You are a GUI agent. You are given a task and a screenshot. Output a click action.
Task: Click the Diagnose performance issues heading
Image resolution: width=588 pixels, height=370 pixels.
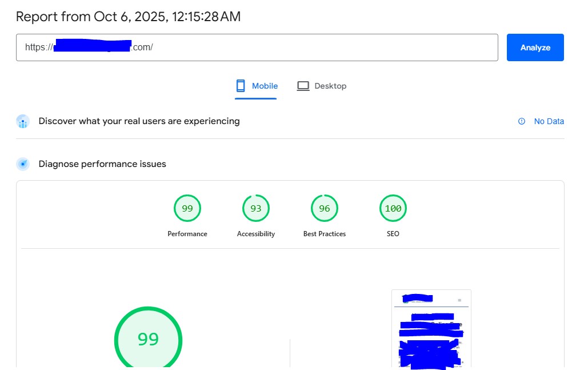102,164
